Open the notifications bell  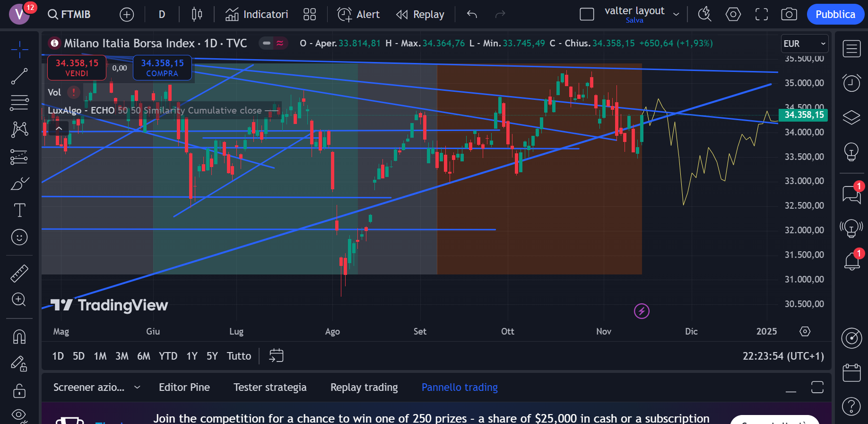tap(851, 261)
